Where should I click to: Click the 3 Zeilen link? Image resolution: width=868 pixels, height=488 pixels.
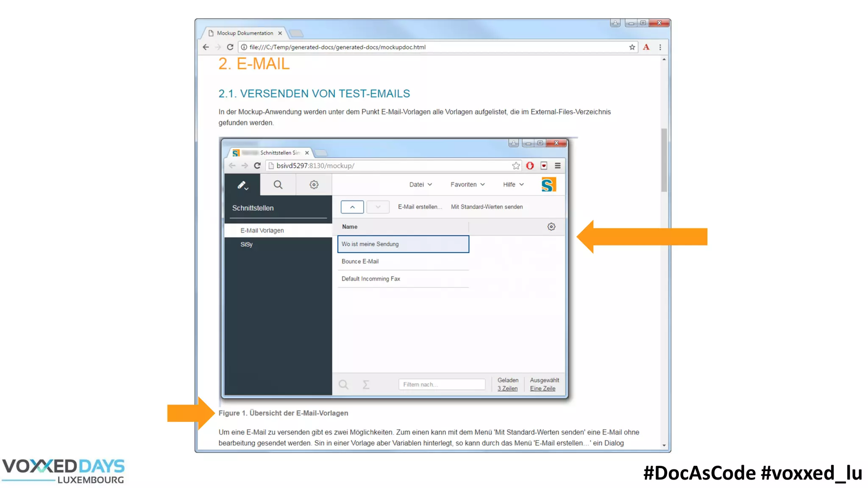coord(507,388)
